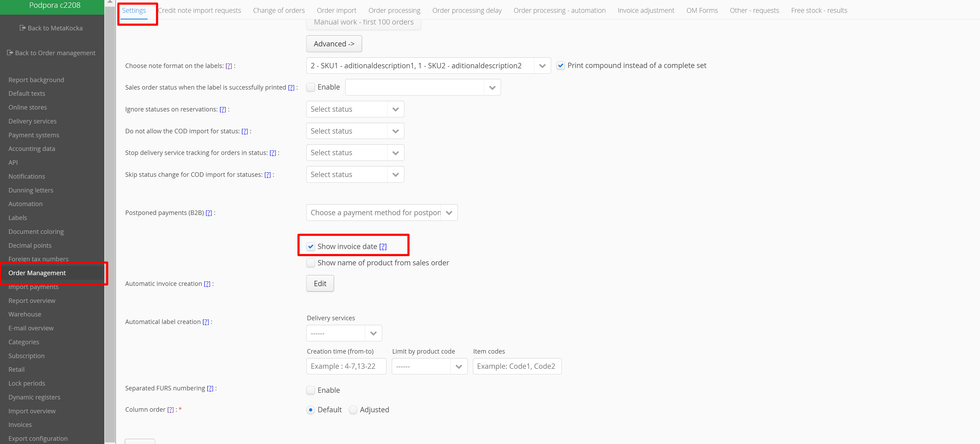Click the Back to MetaKocka exit icon

click(22, 28)
